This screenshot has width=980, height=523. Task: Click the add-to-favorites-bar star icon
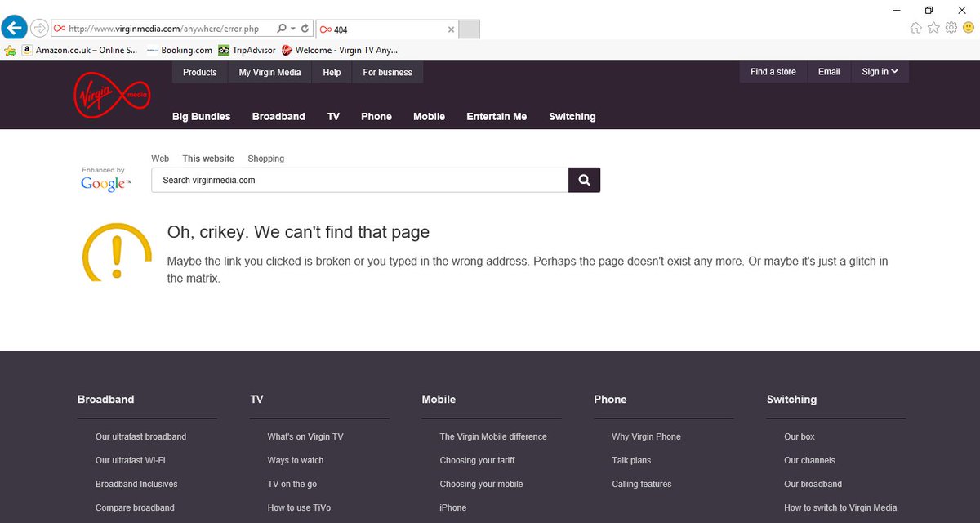(x=10, y=50)
